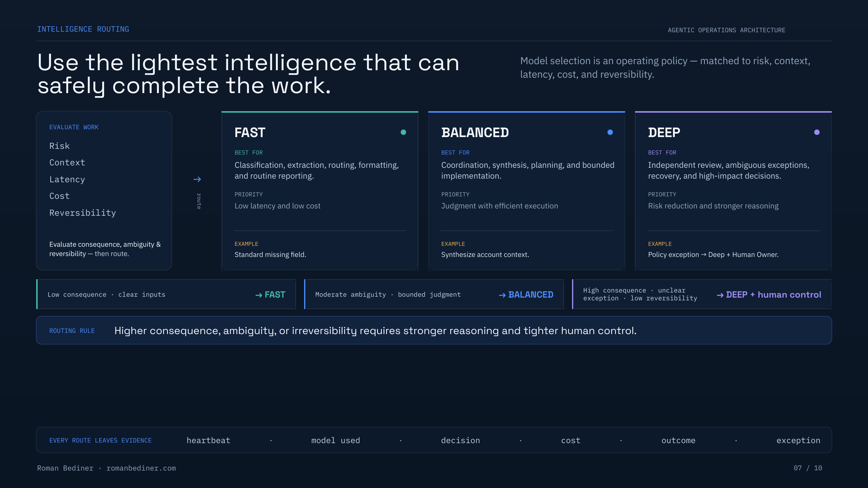Select 'Reversibility' in the Evaluate Work list
Image resolution: width=868 pixels, height=488 pixels.
coord(83,213)
